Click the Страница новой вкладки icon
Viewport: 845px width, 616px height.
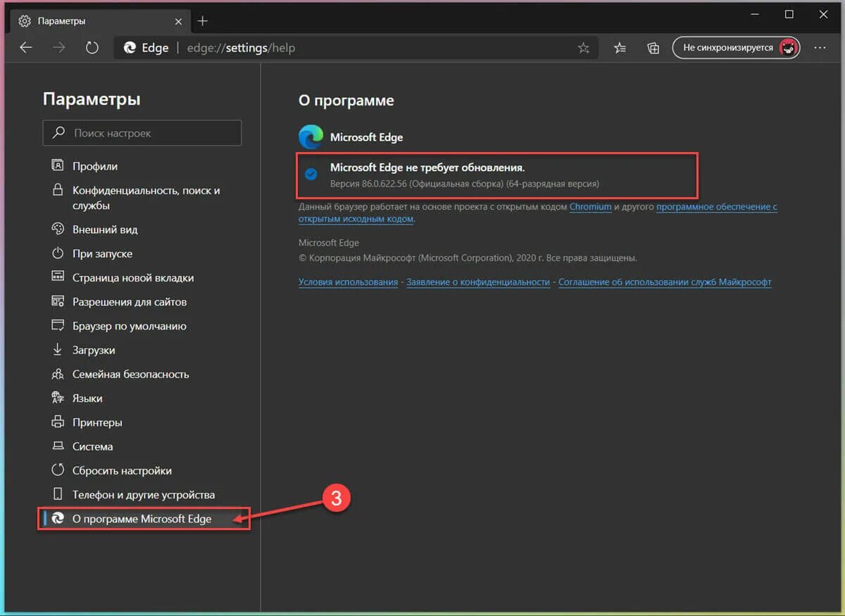(58, 277)
